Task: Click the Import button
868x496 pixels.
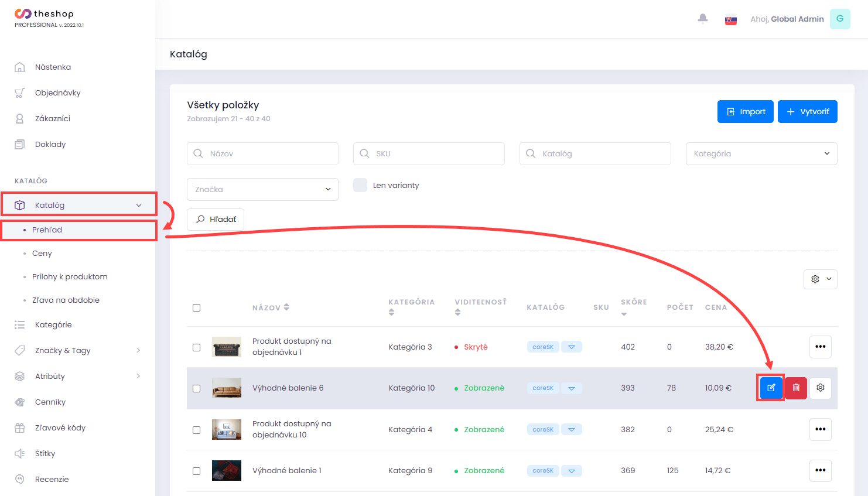Action: (x=746, y=111)
